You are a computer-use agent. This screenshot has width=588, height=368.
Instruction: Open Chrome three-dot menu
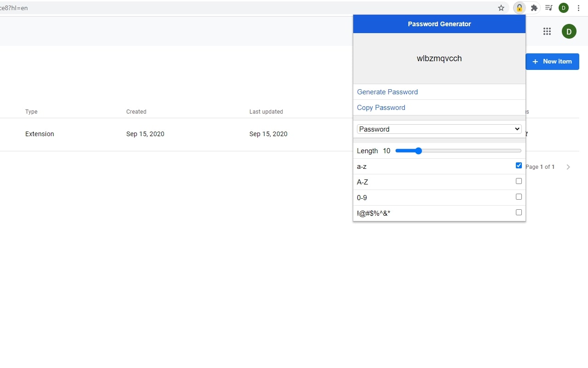coord(579,8)
